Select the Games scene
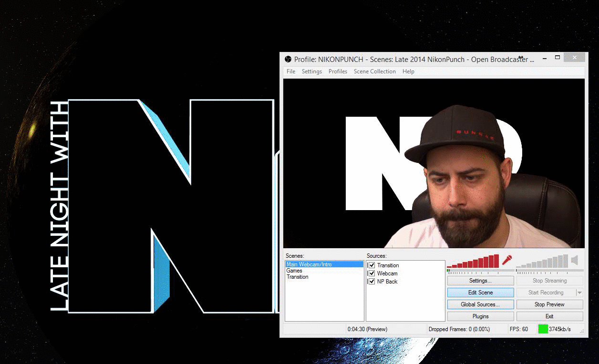Image resolution: width=599 pixels, height=364 pixels. [x=294, y=271]
